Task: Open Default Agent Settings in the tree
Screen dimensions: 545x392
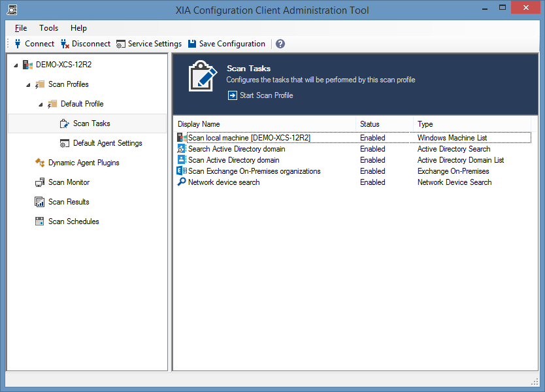Action: 108,143
